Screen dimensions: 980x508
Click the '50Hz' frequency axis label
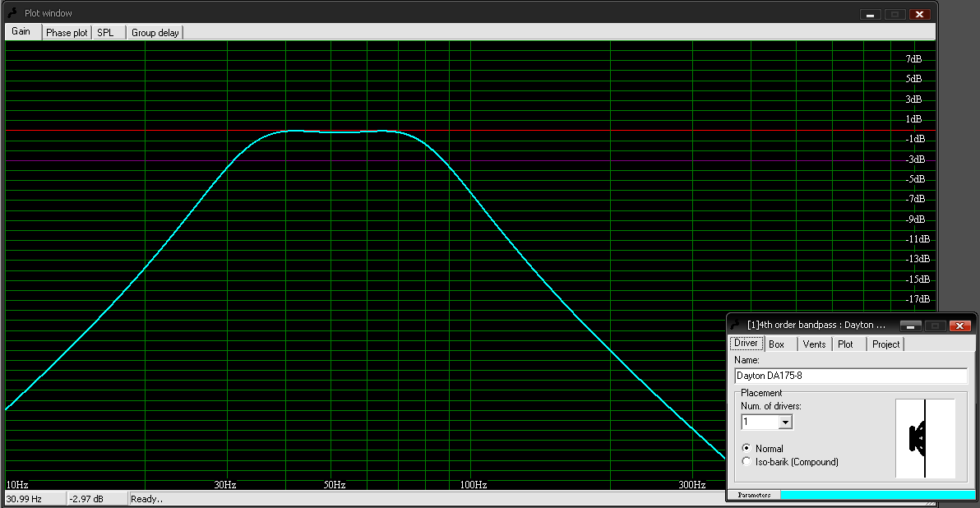(335, 485)
